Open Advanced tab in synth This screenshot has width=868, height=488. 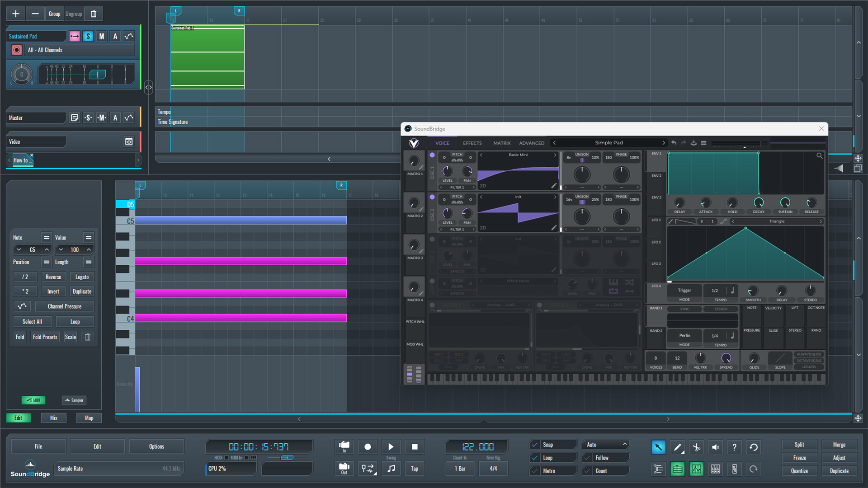532,143
